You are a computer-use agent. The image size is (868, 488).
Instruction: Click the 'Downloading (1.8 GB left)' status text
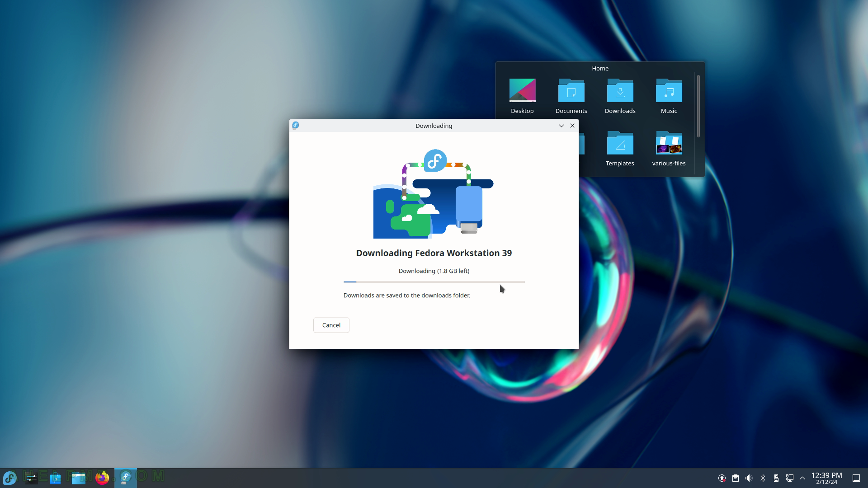[434, 271]
